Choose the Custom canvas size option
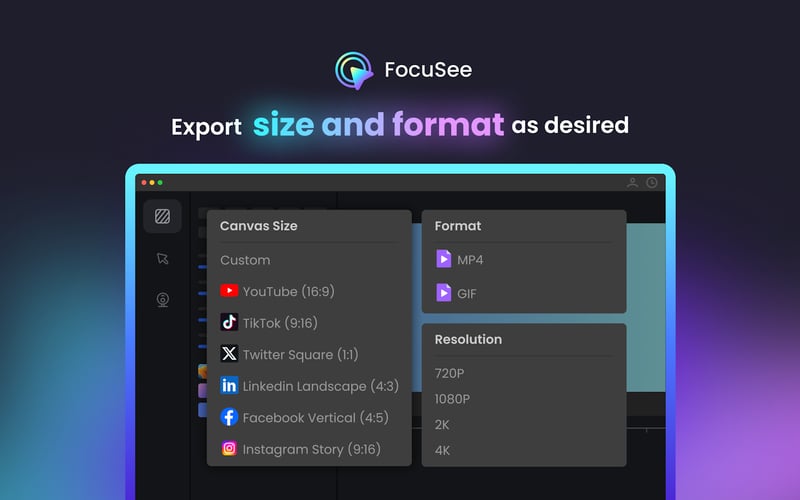The image size is (800, 500). (245, 260)
